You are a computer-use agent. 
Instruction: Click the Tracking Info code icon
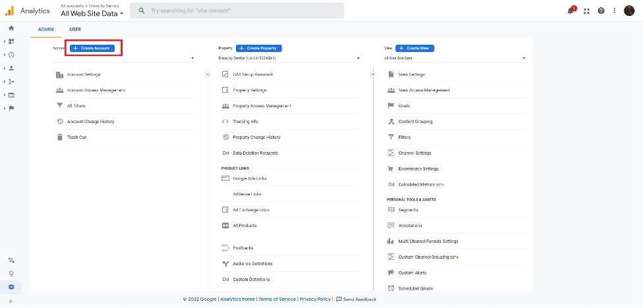pos(225,122)
